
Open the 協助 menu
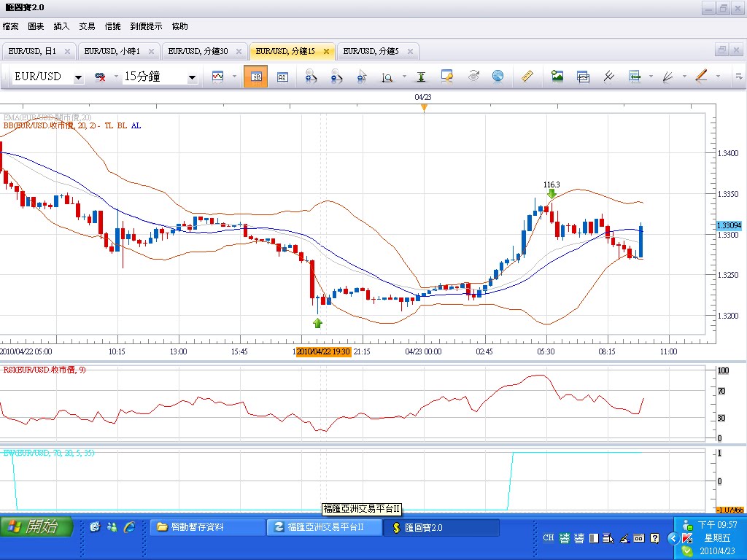click(x=179, y=26)
